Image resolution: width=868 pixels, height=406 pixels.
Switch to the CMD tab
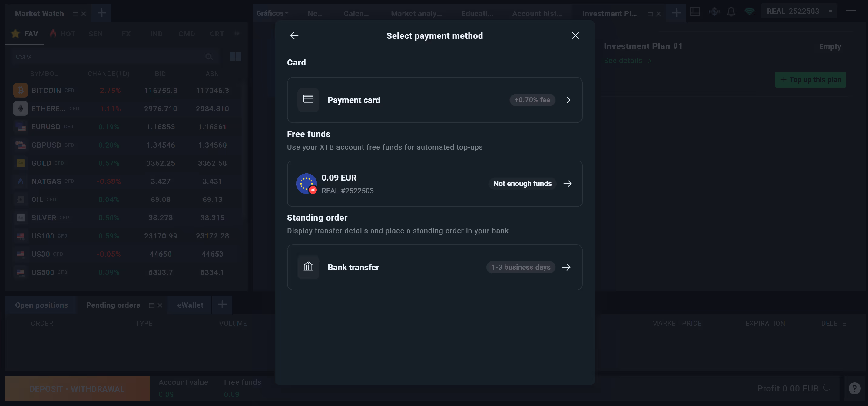186,34
